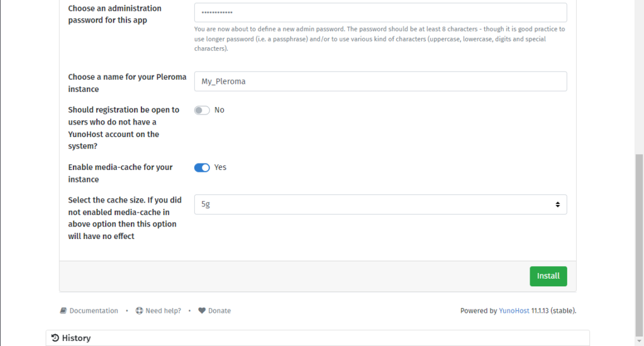Click the No label beside the registration toggle

[x=219, y=110]
